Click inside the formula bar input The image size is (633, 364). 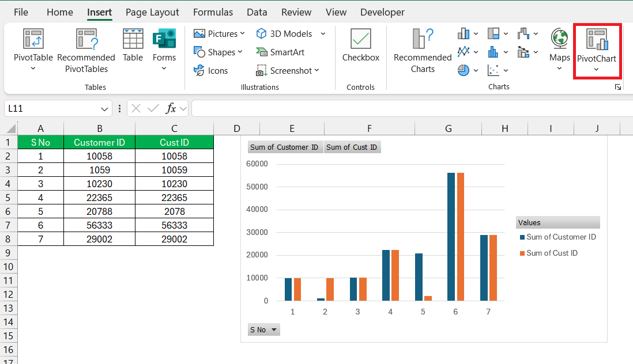(x=412, y=108)
